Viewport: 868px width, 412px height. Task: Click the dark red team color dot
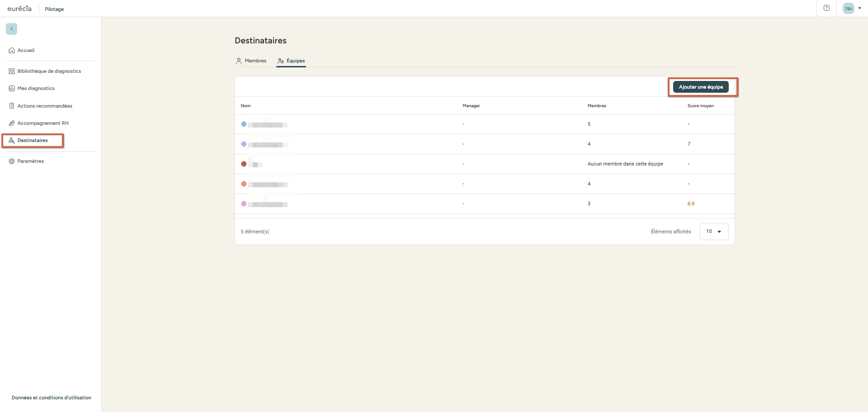pyautogui.click(x=244, y=164)
